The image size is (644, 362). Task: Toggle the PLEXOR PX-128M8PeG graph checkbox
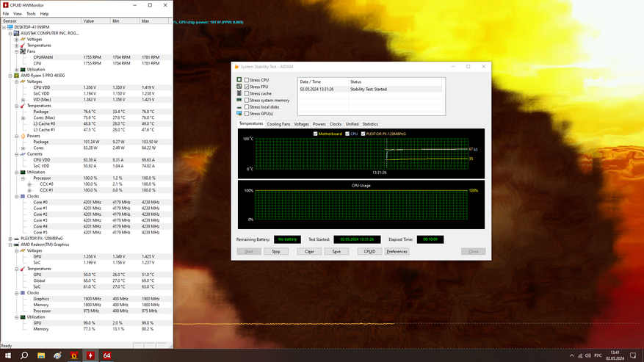(x=363, y=134)
